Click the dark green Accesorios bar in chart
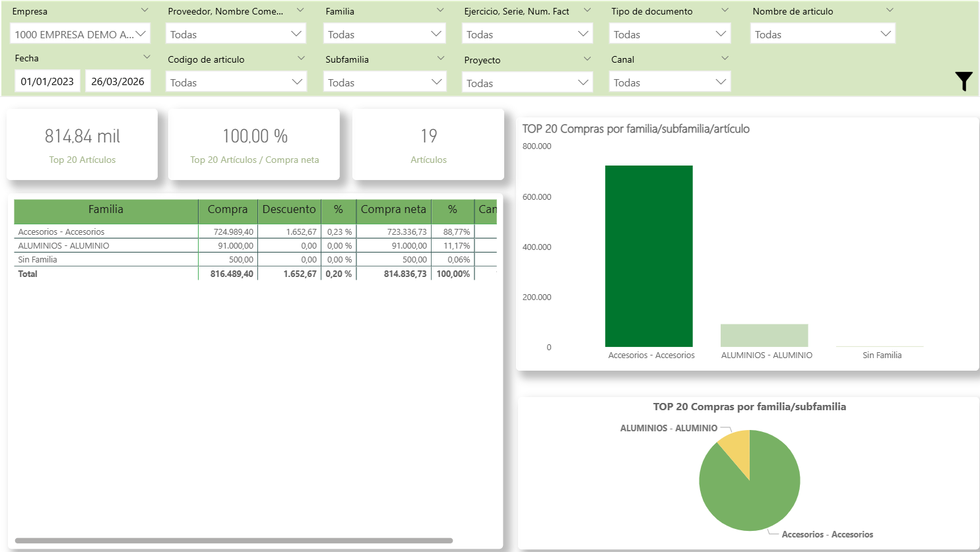Screen dimensions: 980x552 point(649,256)
